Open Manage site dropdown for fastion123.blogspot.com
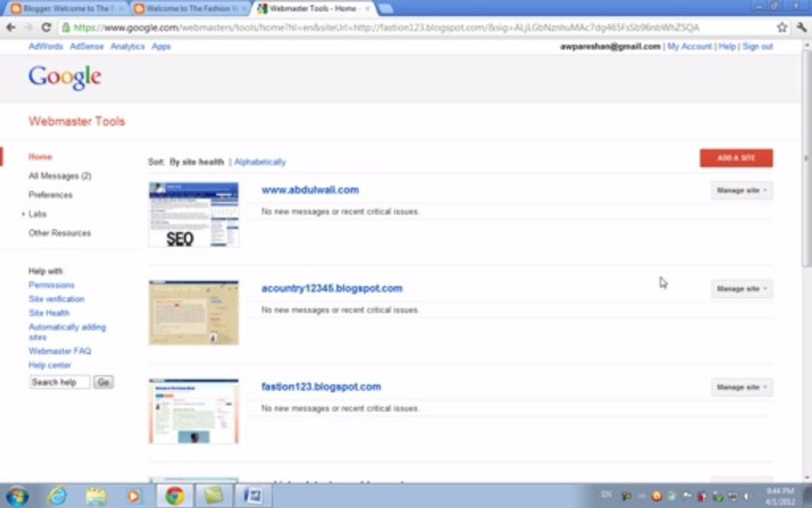The width and height of the screenshot is (812, 508). pyautogui.click(x=742, y=387)
